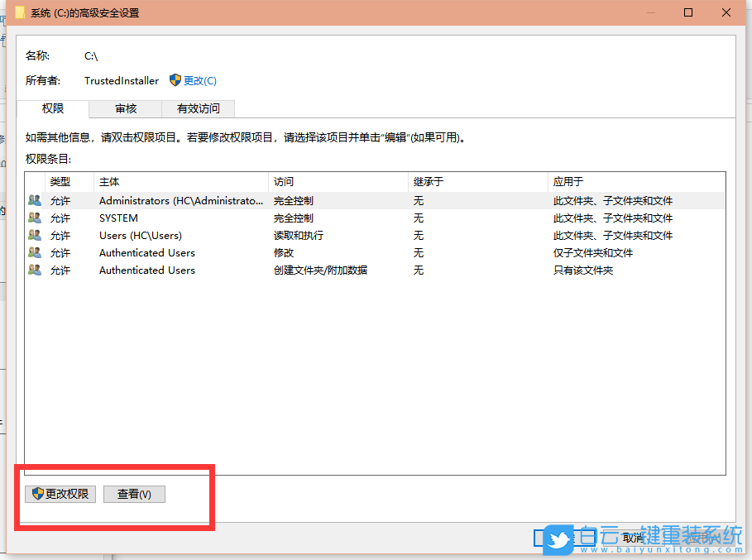Click the user icon on Administrators permission row
The image size is (752, 560).
(34, 200)
